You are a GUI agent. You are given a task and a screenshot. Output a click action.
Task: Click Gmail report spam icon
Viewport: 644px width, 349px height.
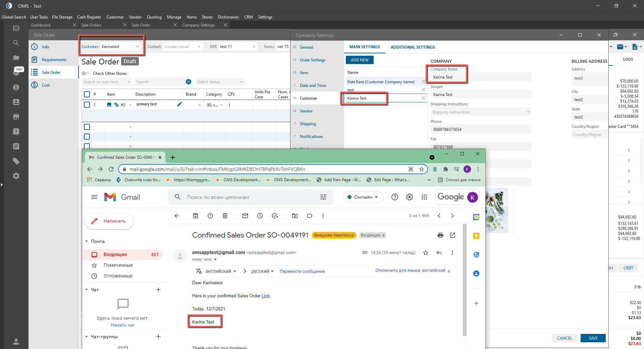210,216
